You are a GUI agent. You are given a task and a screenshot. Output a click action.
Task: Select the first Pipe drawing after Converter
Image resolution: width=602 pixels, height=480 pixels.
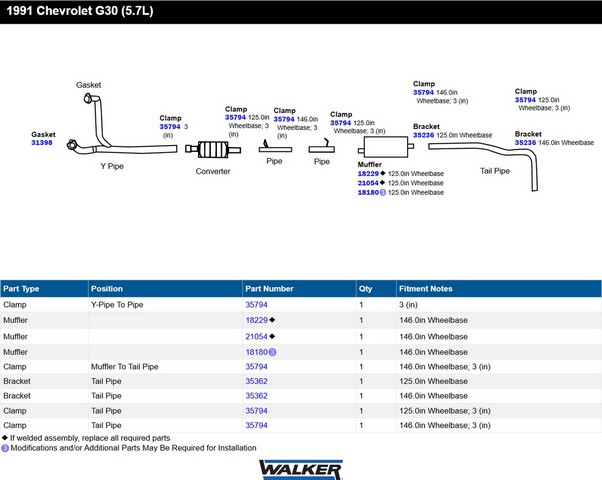275,147
